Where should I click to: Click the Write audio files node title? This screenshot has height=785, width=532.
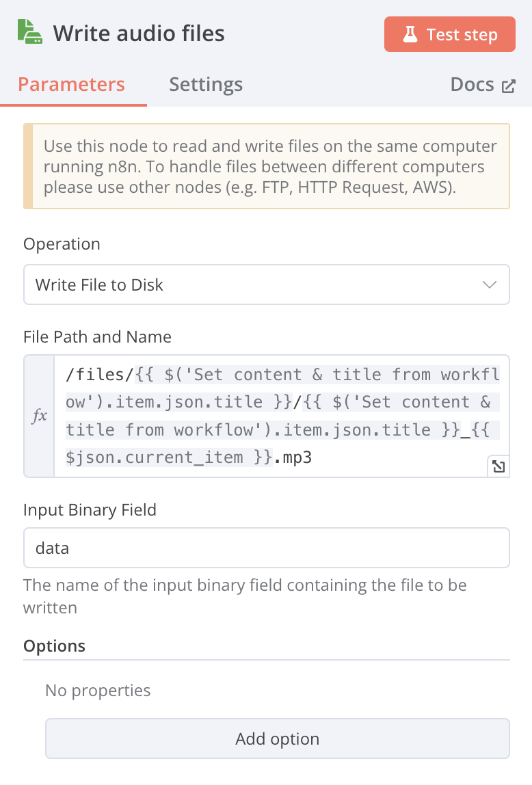[139, 34]
